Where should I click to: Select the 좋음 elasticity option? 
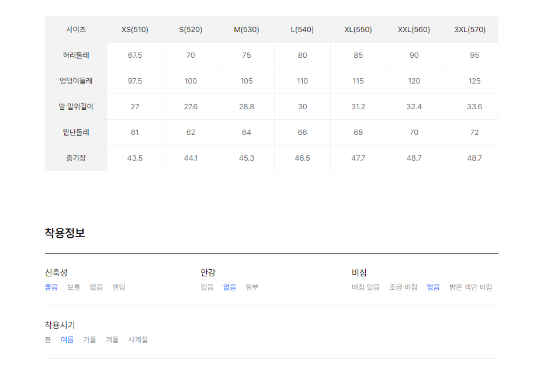pos(51,287)
